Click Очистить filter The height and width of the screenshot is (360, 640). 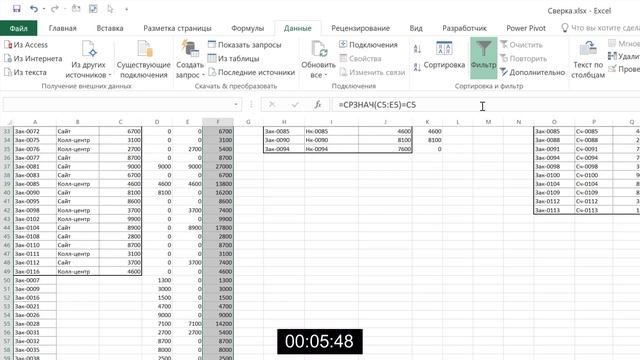pos(521,45)
